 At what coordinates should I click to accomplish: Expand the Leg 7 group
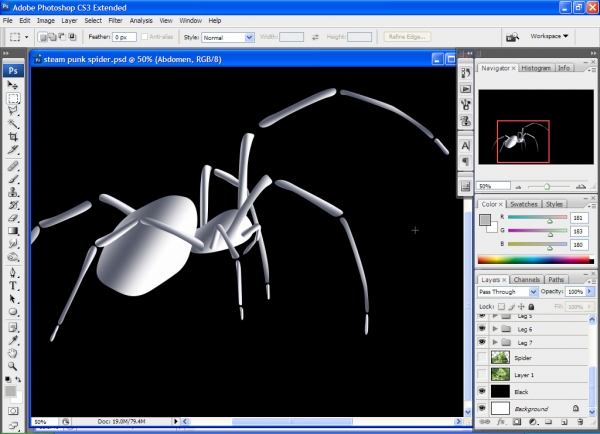point(495,342)
